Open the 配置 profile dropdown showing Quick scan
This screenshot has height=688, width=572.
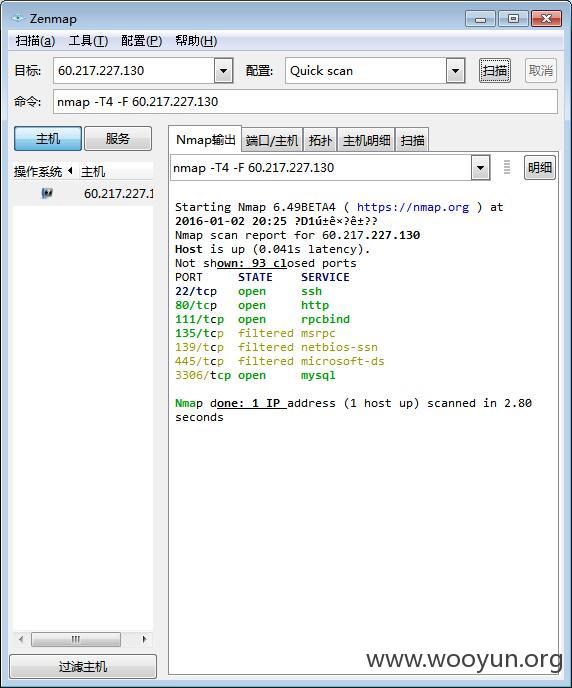pos(455,71)
